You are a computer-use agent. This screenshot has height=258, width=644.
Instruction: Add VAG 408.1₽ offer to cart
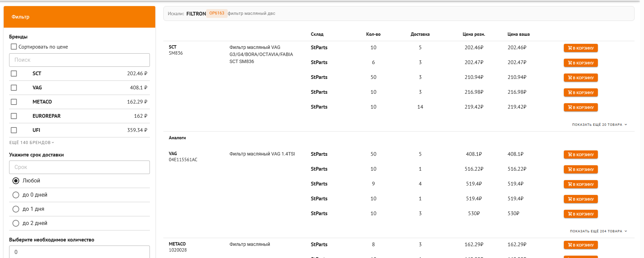(581, 154)
